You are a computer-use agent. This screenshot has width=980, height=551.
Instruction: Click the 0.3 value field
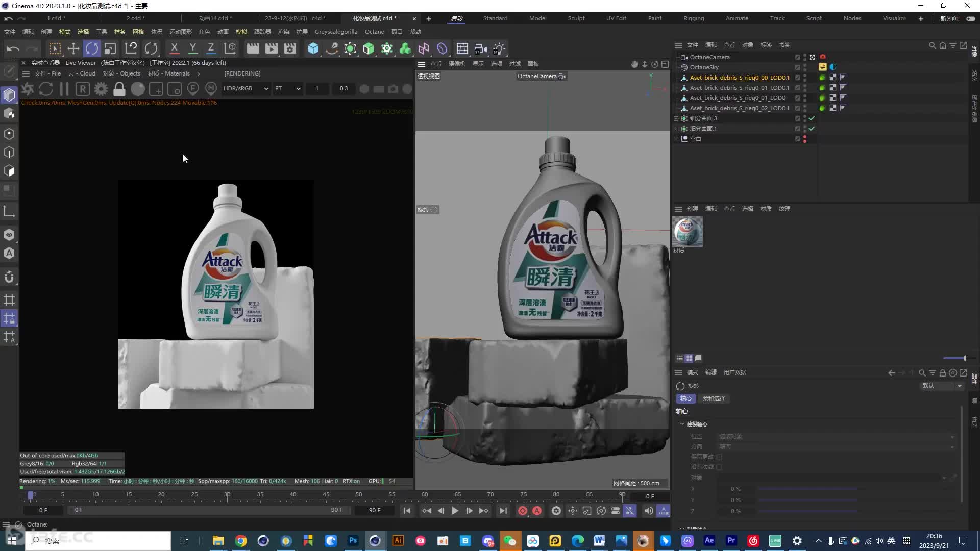pos(344,88)
